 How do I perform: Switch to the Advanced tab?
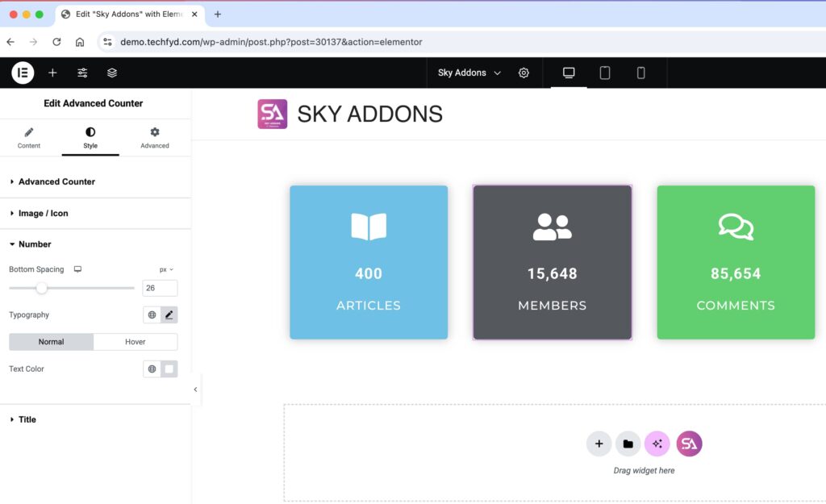tap(154, 138)
